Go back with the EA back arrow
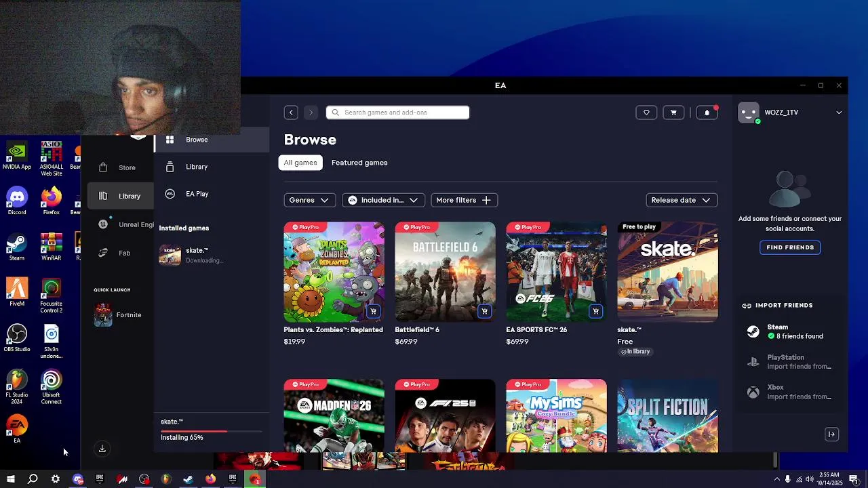The width and height of the screenshot is (868, 488). click(291, 113)
